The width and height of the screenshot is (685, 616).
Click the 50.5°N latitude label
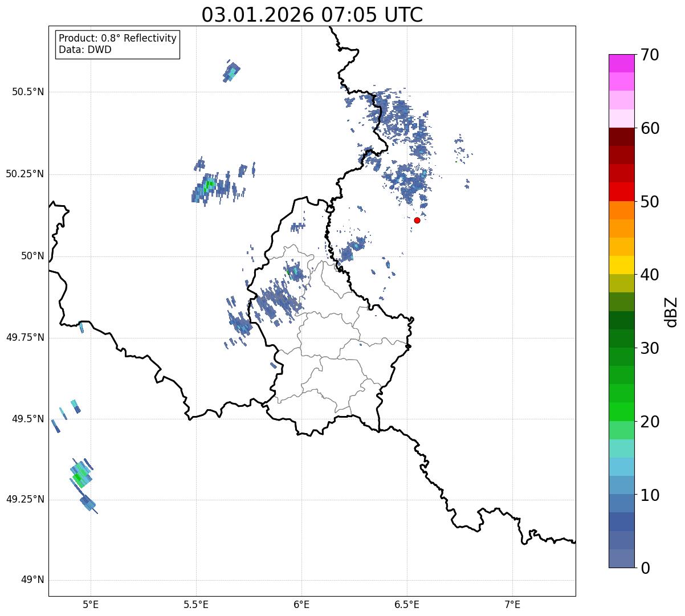click(x=28, y=92)
